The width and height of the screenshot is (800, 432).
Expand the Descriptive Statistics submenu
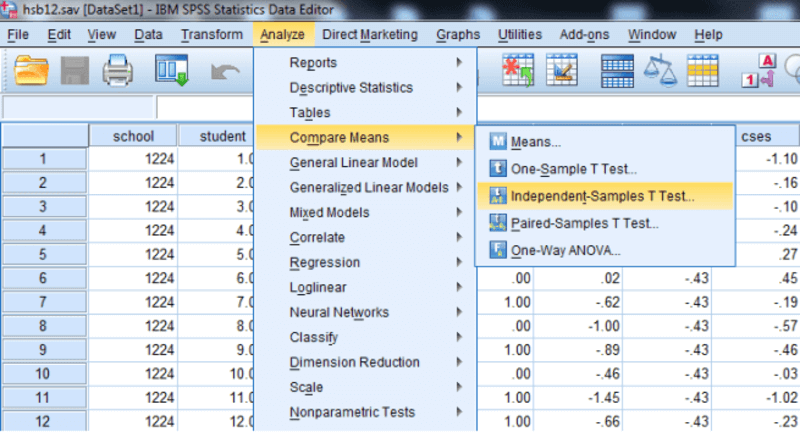[366, 87]
